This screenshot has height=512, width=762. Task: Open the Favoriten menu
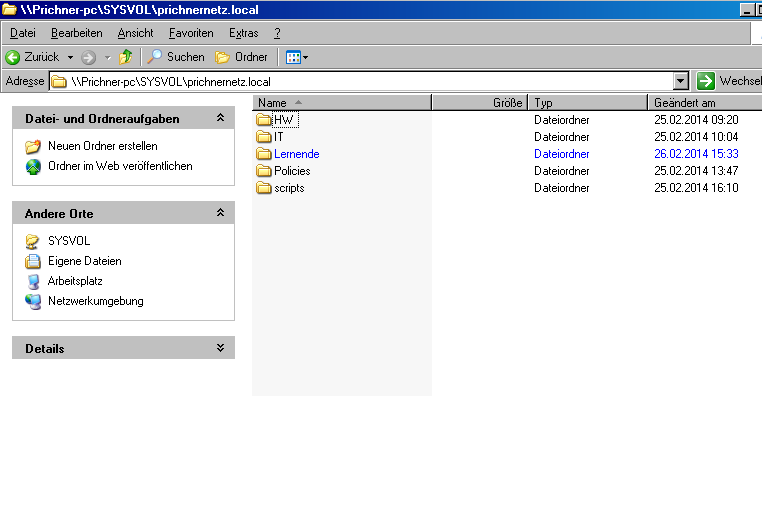pyautogui.click(x=191, y=33)
